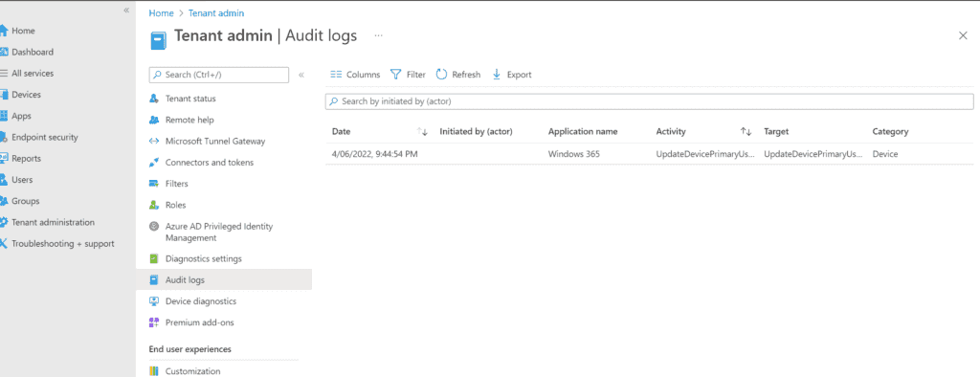Click the Filters menu icon
980x377 pixels.
click(154, 184)
